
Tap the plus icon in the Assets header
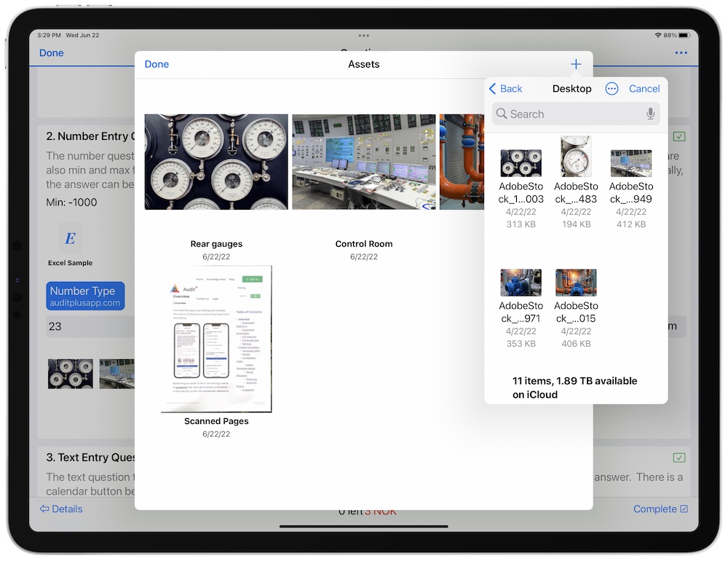tap(575, 64)
